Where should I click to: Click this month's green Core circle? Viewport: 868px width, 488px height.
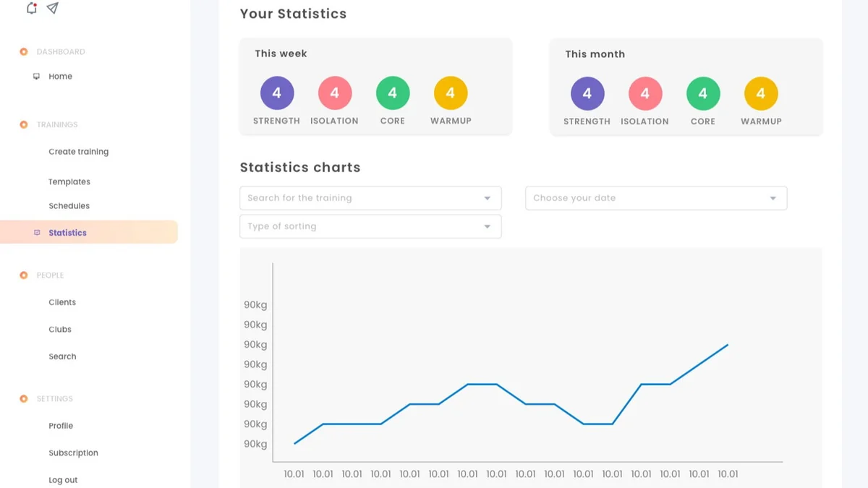point(703,94)
